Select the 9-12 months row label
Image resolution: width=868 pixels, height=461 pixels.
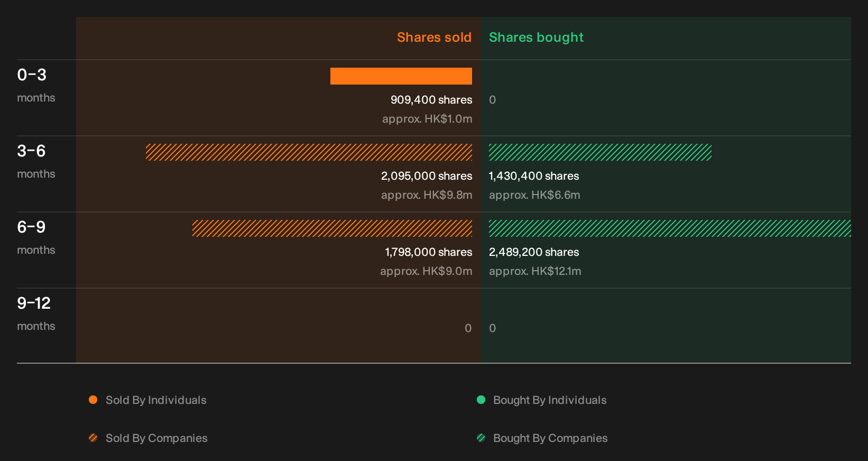[x=36, y=314]
